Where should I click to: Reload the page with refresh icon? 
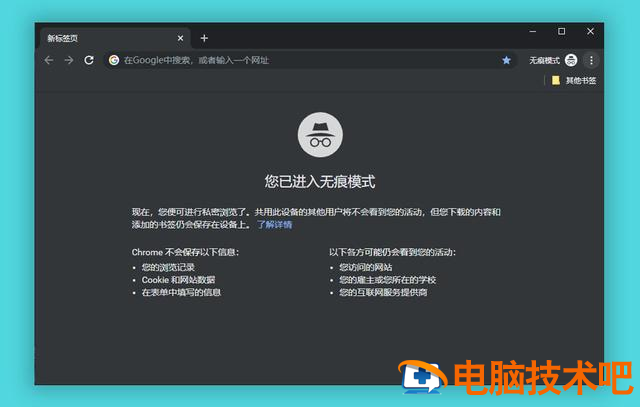click(89, 60)
